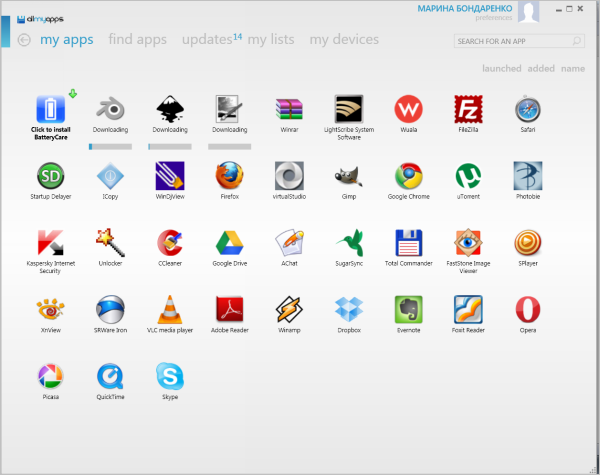Screen dimensions: 600x475
Task: Launch Photobie app
Action: click(x=528, y=176)
